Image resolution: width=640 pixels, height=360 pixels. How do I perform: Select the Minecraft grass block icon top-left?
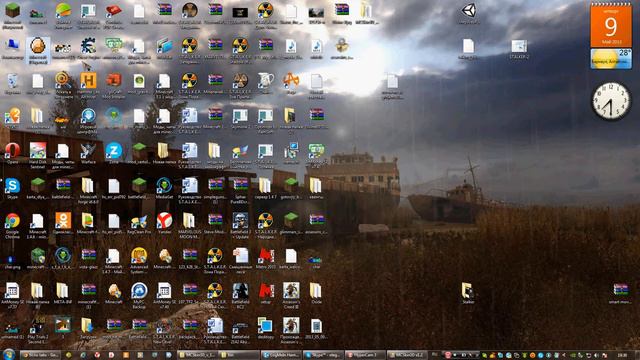(12, 16)
